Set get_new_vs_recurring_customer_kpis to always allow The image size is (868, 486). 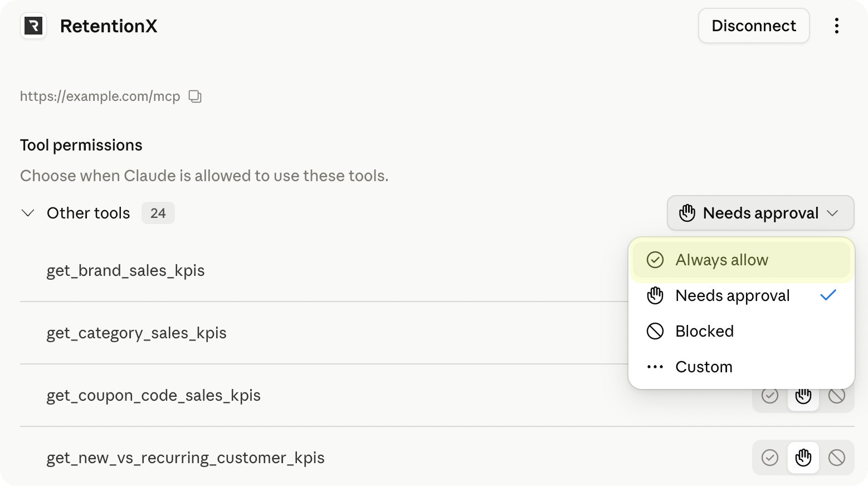pos(770,458)
